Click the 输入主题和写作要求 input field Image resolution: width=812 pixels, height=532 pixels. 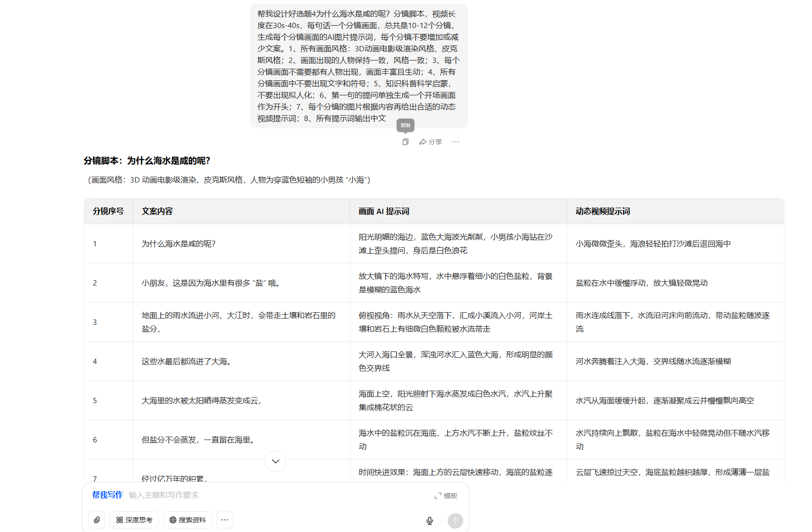pyautogui.click(x=165, y=495)
